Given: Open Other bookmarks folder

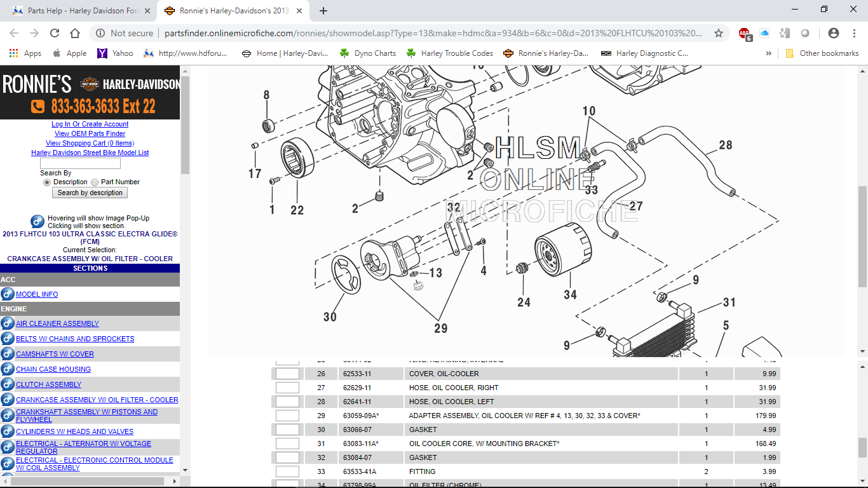Looking at the screenshot, I should [x=822, y=53].
